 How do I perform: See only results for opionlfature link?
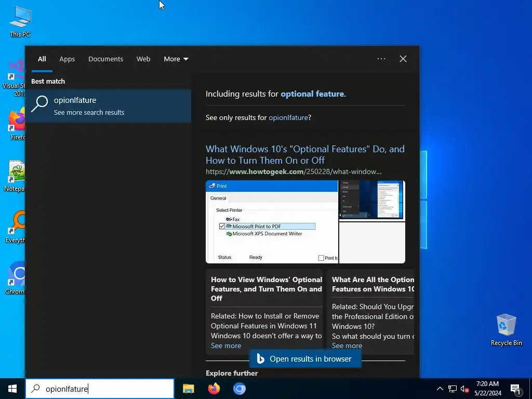288,118
